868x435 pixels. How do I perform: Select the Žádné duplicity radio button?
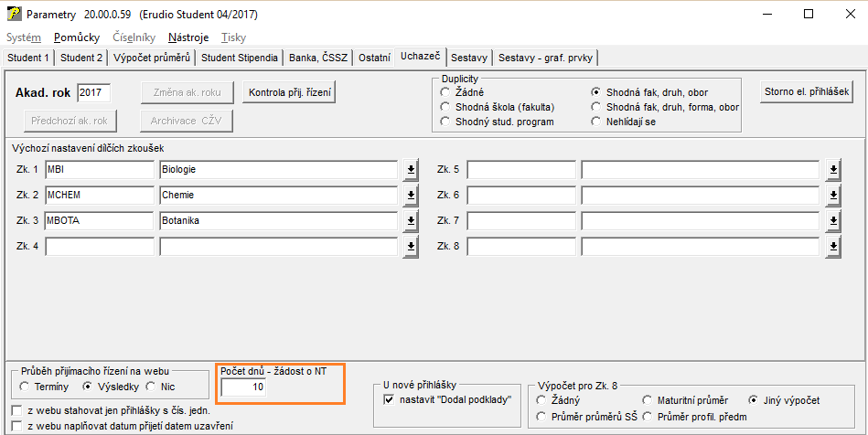445,92
